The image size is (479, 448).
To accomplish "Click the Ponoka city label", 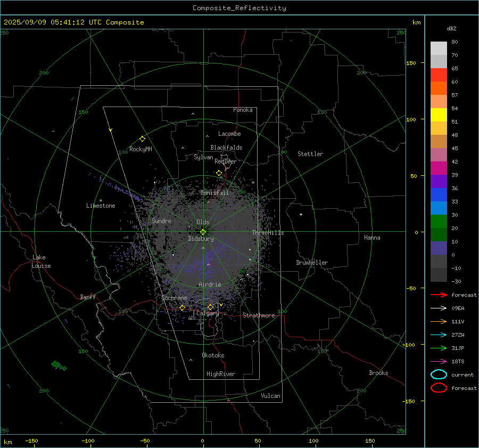I will point(243,110).
